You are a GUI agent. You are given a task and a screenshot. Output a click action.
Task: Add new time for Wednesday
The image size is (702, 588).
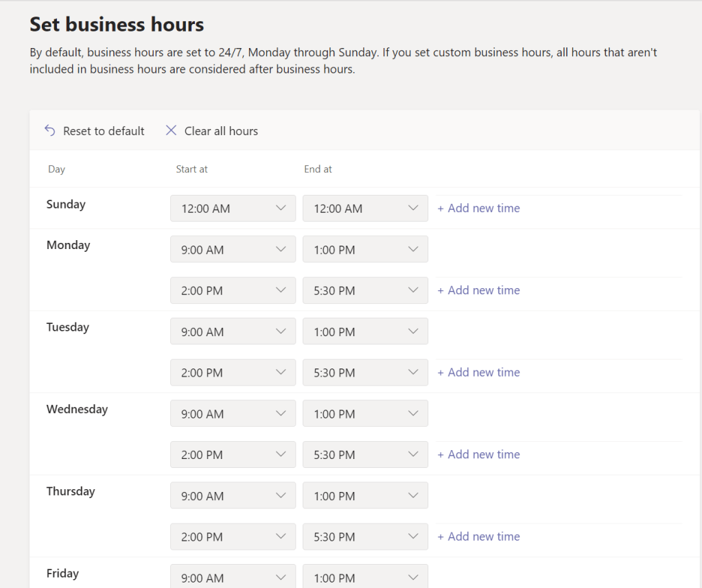479,454
